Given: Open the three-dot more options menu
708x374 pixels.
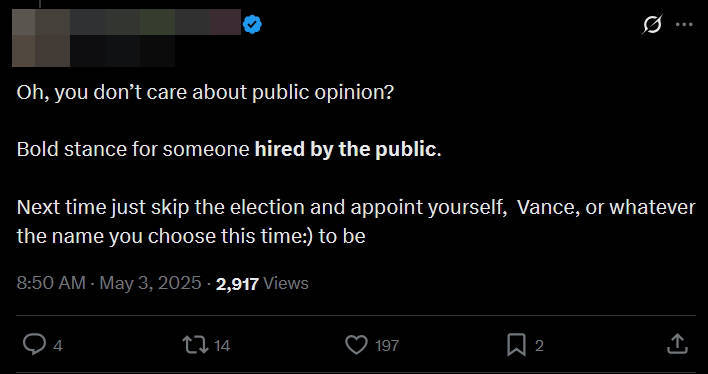Looking at the screenshot, I should [685, 25].
